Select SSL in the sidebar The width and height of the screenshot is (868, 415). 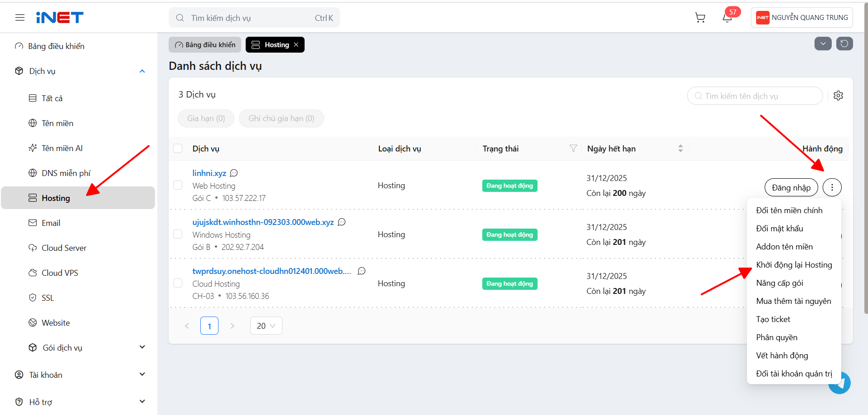click(x=48, y=298)
